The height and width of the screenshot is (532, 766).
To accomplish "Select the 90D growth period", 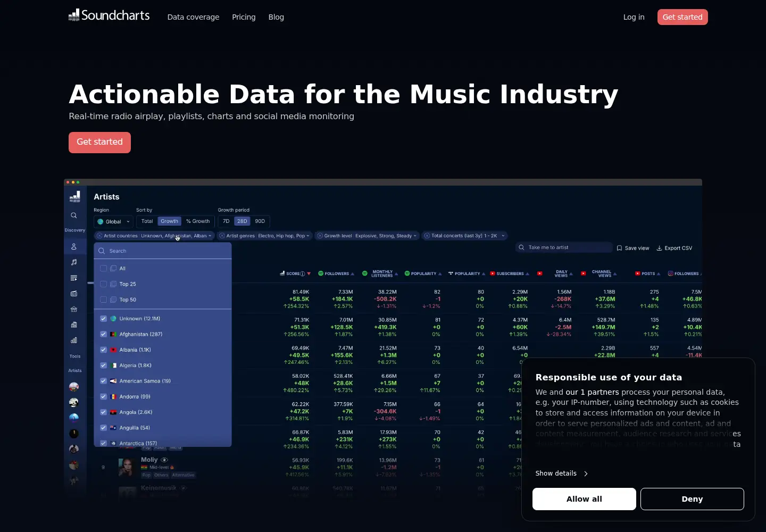I will coord(260,221).
